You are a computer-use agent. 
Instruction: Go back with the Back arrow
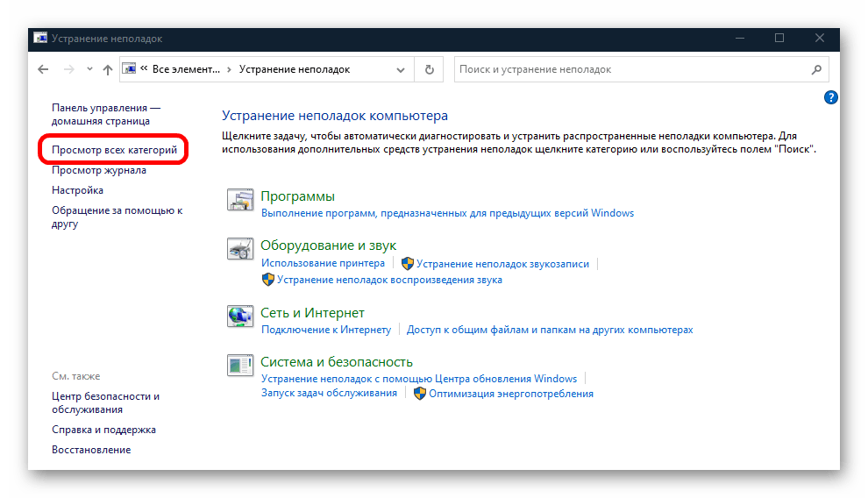tap(43, 69)
